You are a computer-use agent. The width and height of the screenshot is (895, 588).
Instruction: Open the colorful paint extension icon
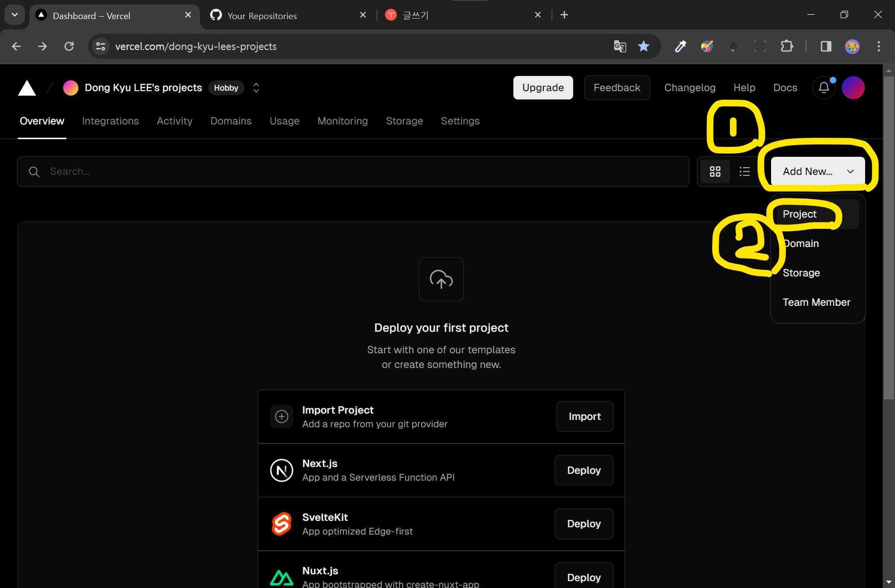[707, 46]
